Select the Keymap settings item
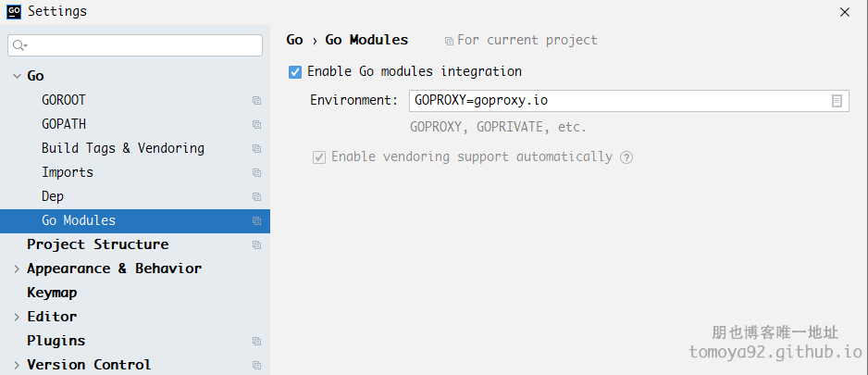Screen dimensions: 868x375 pyautogui.click(x=52, y=293)
